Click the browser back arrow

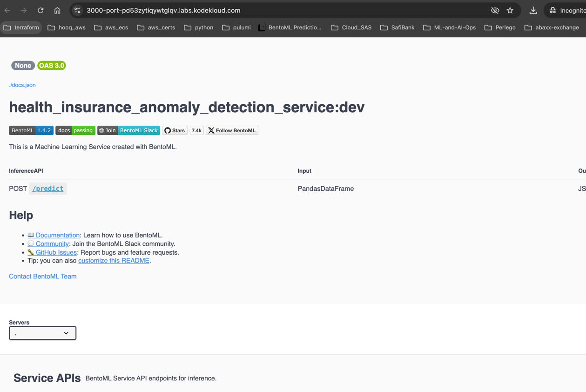[7, 10]
